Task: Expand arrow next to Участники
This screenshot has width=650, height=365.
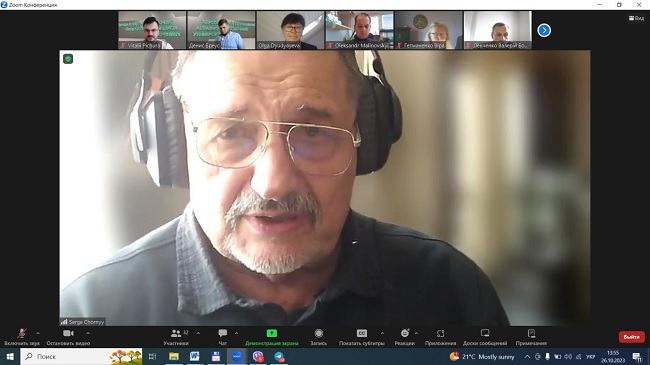Action: 198,333
